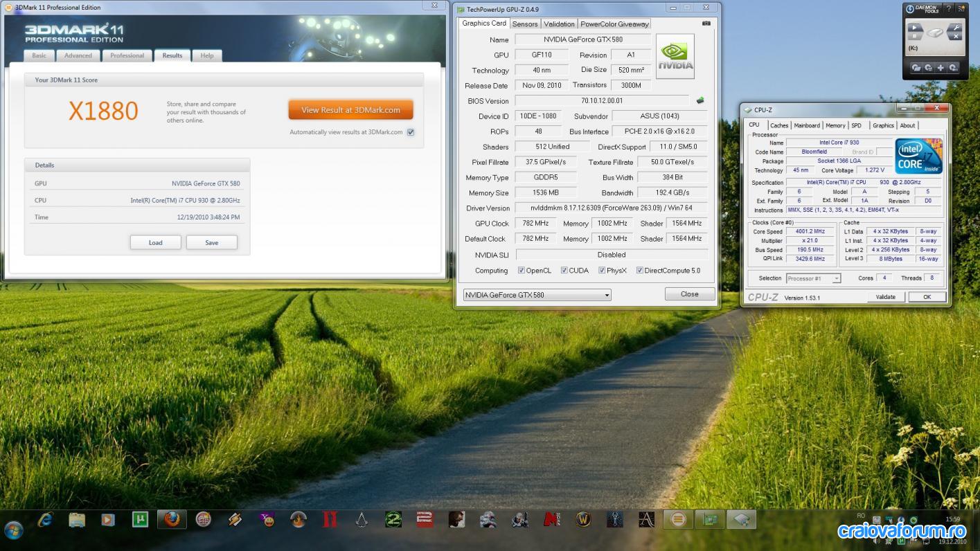Screen dimensions: 980x551
Task: Click the Daemon Tools remove drive X icon
Action: (956, 37)
